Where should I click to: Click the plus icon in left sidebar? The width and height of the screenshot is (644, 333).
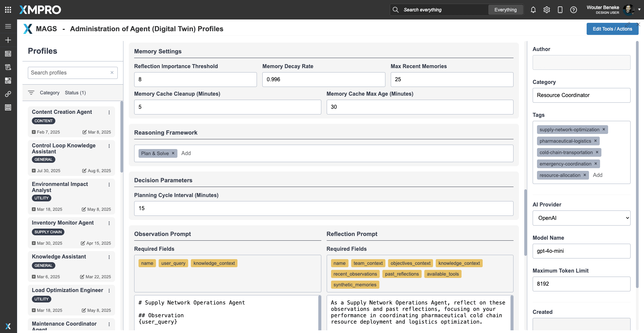8,40
